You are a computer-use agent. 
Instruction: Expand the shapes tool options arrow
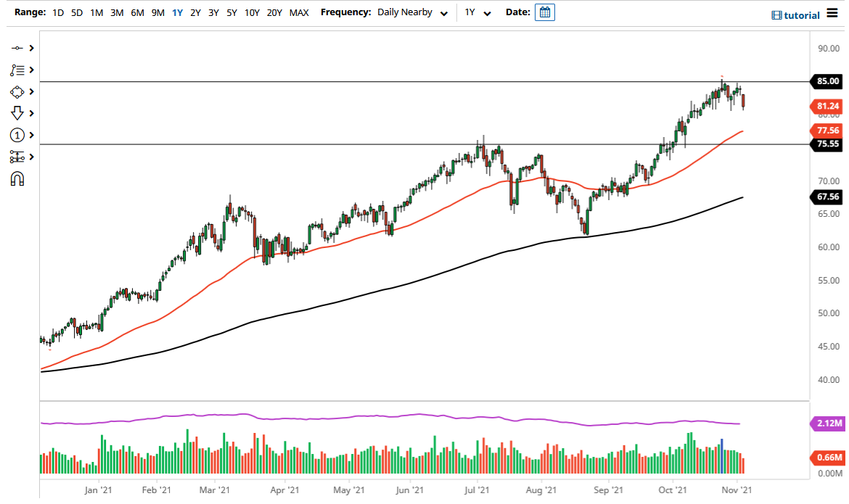click(31, 91)
